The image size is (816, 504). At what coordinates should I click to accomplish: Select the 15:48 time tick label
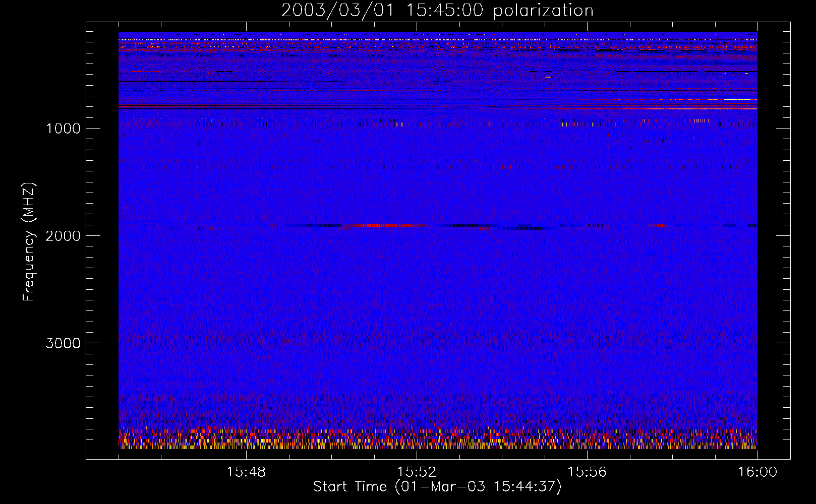pos(246,472)
